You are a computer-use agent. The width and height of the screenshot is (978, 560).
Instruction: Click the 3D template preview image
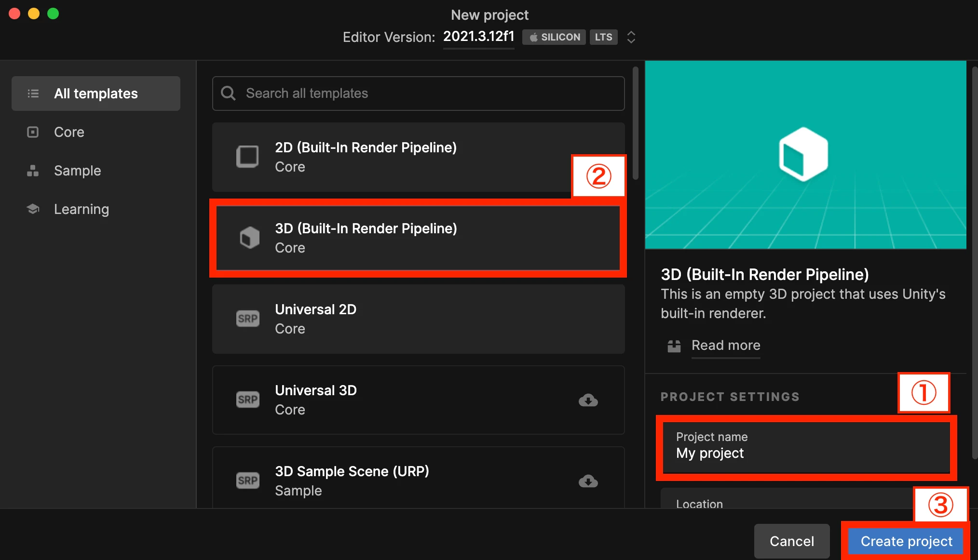[805, 155]
